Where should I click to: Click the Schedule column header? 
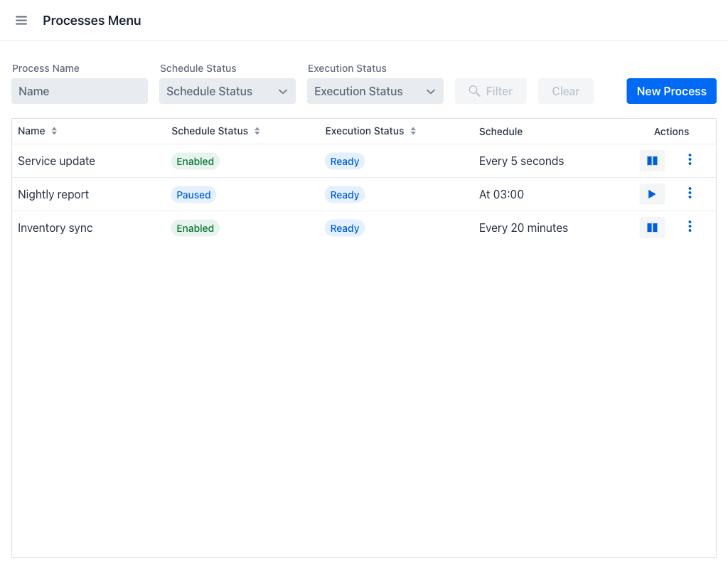point(500,132)
